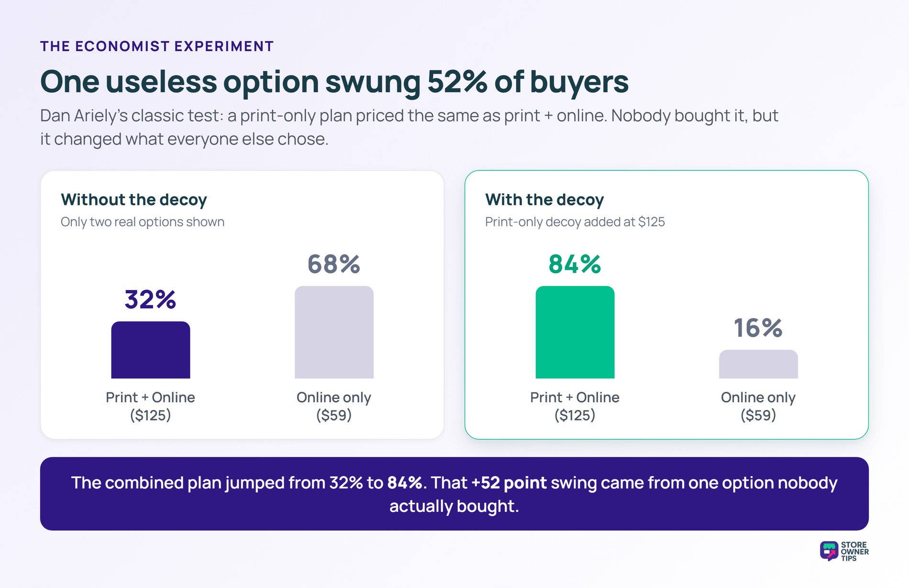Click the grey 68% Online only bar
The width and height of the screenshot is (909, 588).
coord(334,332)
